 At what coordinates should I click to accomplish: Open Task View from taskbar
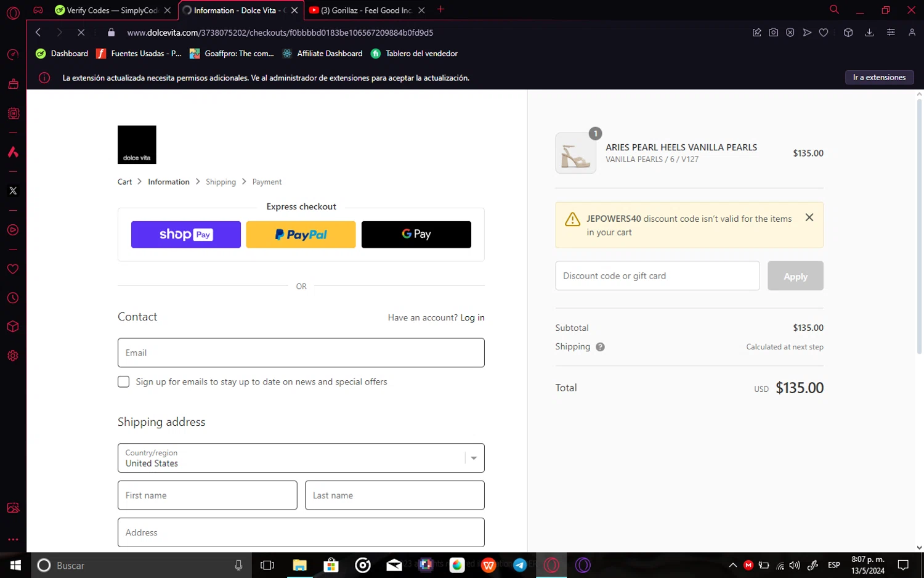(x=267, y=565)
